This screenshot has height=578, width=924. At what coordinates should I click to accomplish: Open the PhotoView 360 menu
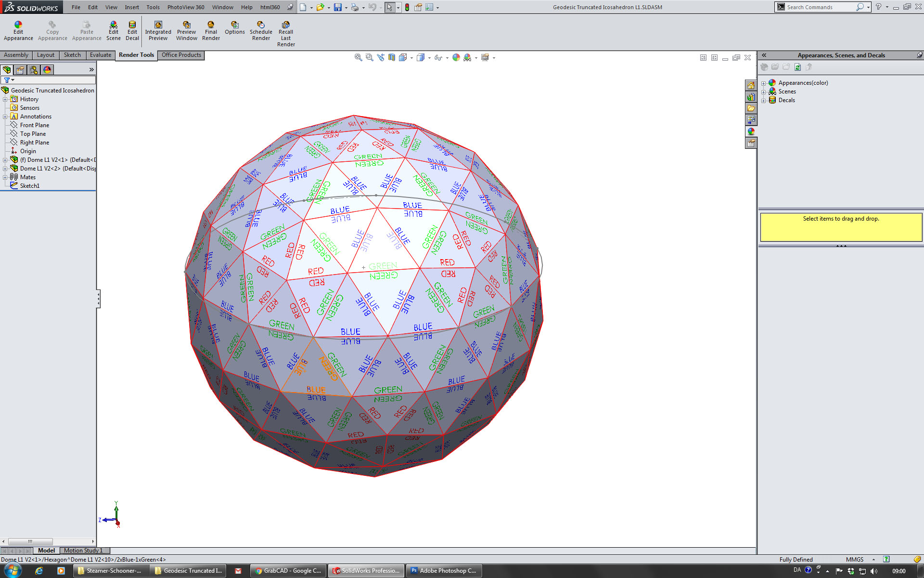point(185,7)
